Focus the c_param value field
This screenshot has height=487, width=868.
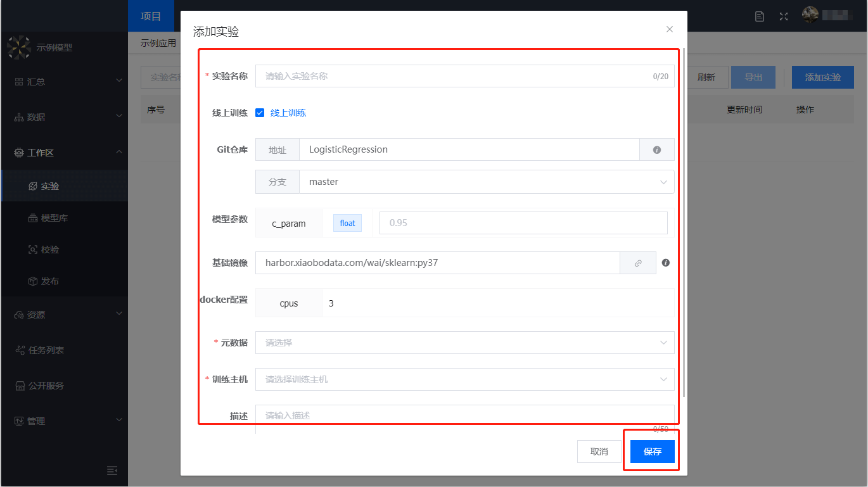523,223
